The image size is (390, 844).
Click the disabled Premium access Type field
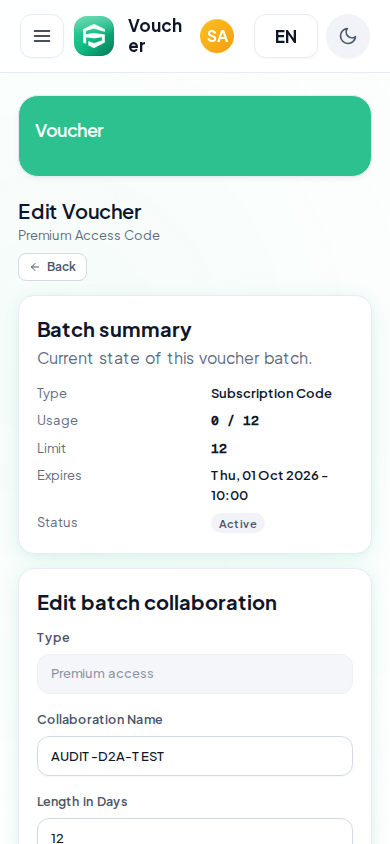195,674
